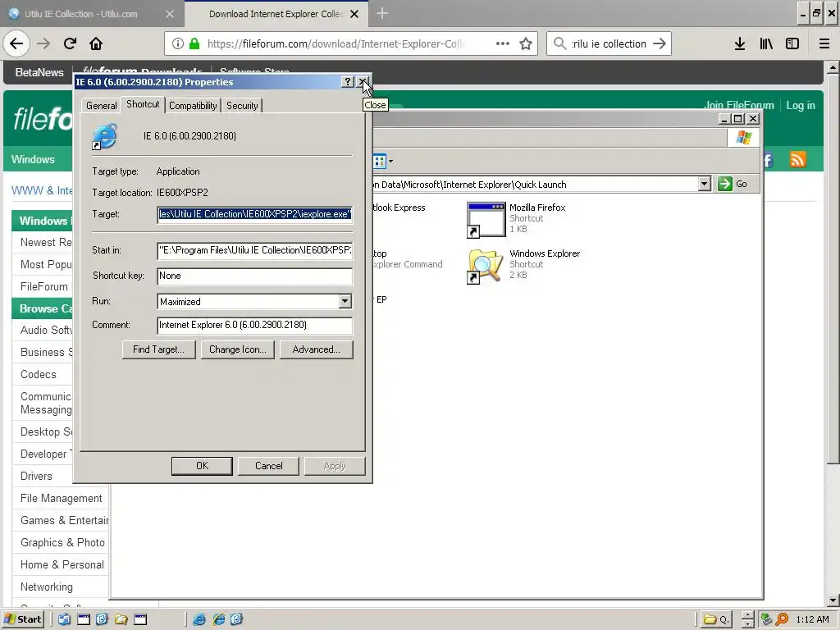Click the orange magnifier tray icon
The image size is (840, 630).
782,619
